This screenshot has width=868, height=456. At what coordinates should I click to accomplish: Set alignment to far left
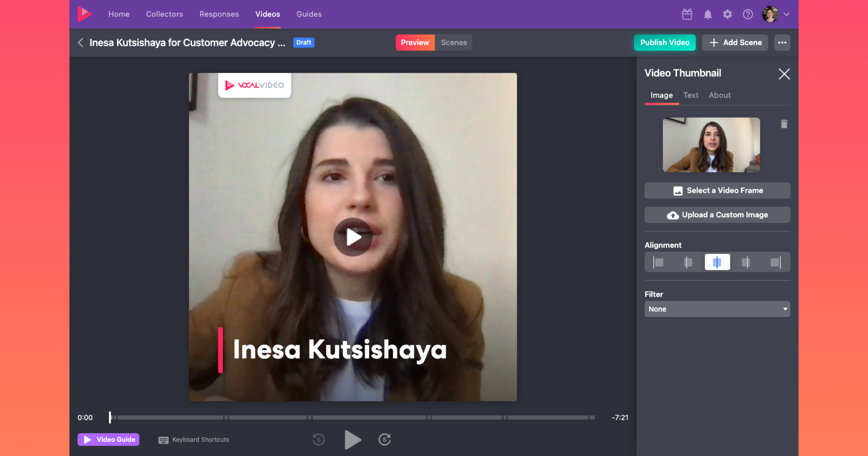[659, 262]
